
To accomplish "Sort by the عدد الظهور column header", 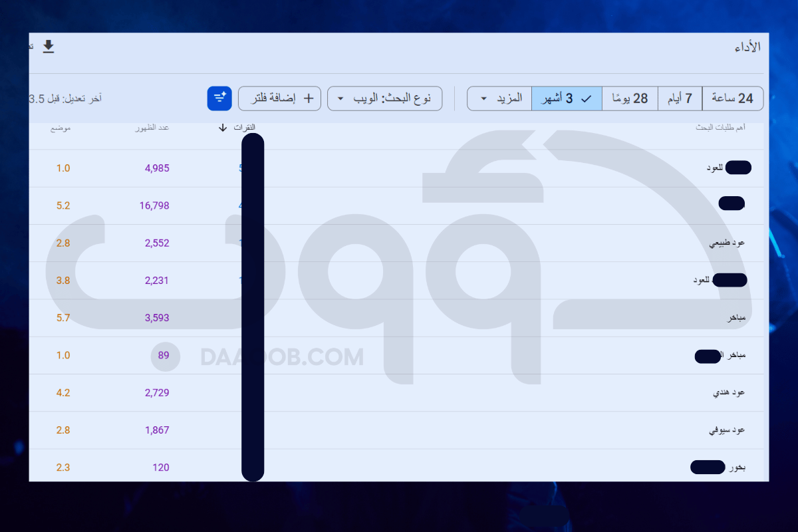I will click(152, 127).
